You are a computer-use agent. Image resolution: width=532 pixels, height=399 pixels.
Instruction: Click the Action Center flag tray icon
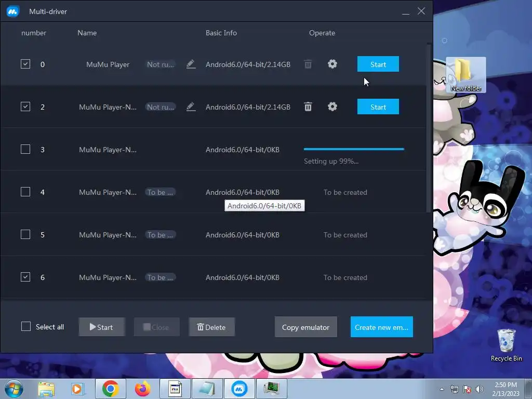pos(467,389)
